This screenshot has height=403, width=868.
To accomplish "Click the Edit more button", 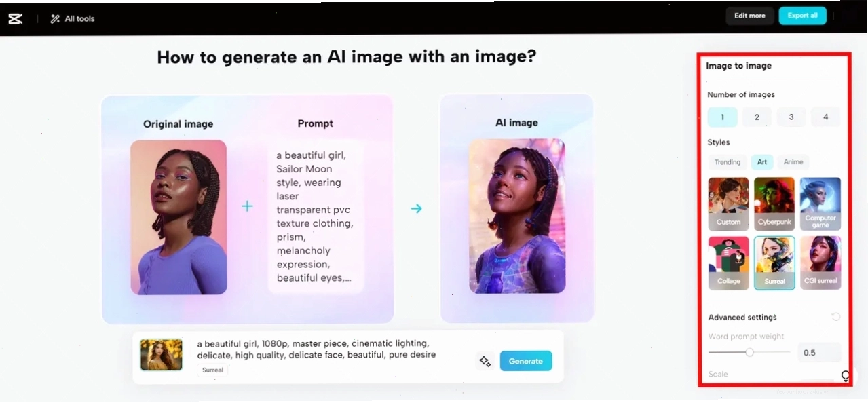I will 749,16.
